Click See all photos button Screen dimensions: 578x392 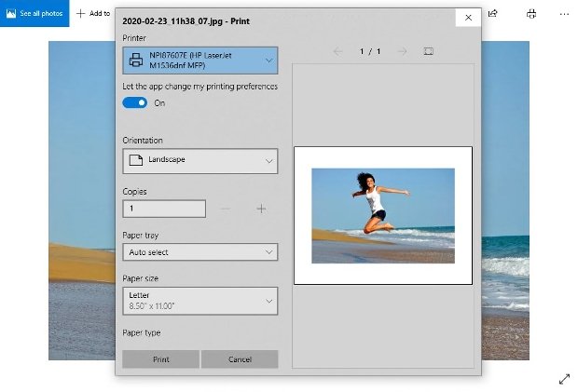coord(34,14)
